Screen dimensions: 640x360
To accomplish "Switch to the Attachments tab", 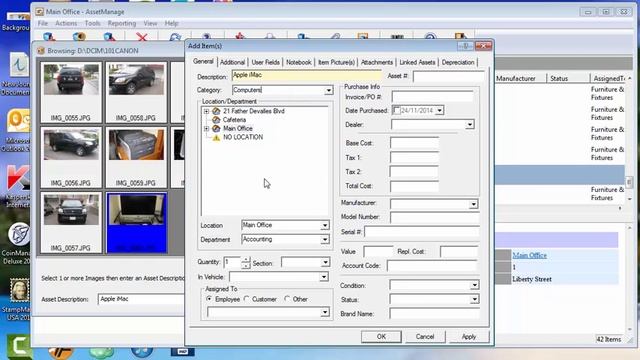I will pyautogui.click(x=377, y=62).
